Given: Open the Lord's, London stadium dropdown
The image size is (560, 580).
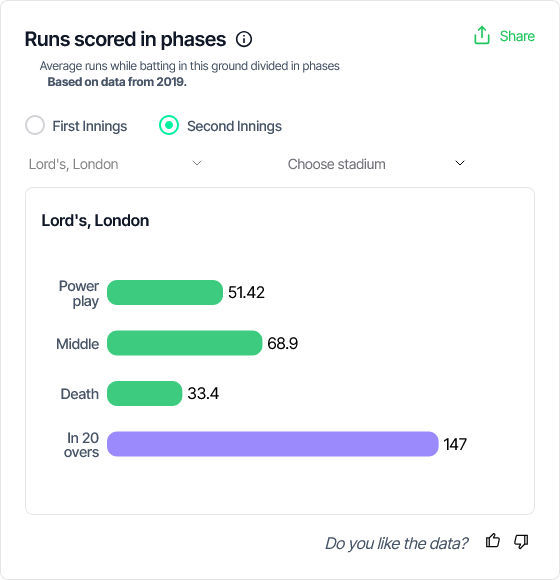Looking at the screenshot, I should click(115, 164).
